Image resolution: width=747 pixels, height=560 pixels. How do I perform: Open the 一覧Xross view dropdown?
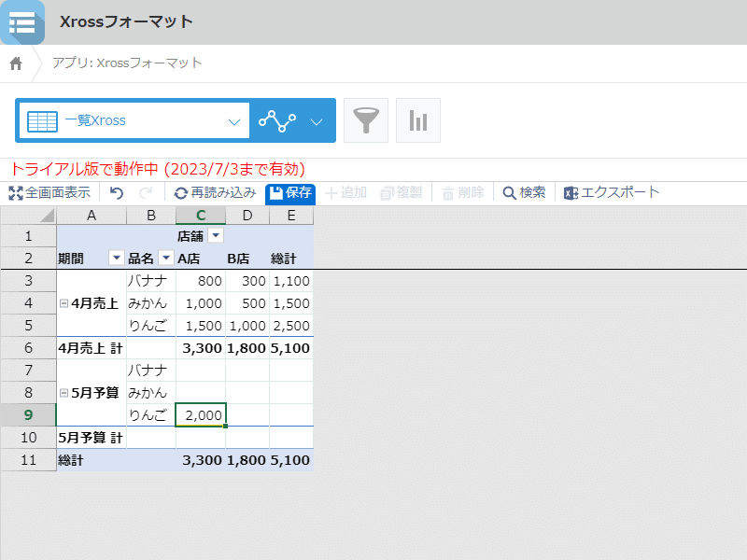[134, 120]
